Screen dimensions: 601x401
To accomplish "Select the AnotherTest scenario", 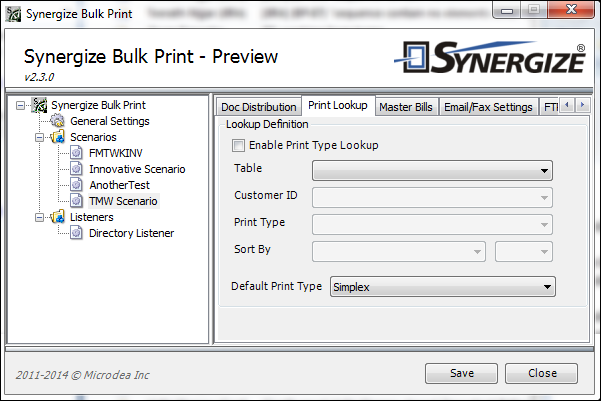I will pos(120,185).
